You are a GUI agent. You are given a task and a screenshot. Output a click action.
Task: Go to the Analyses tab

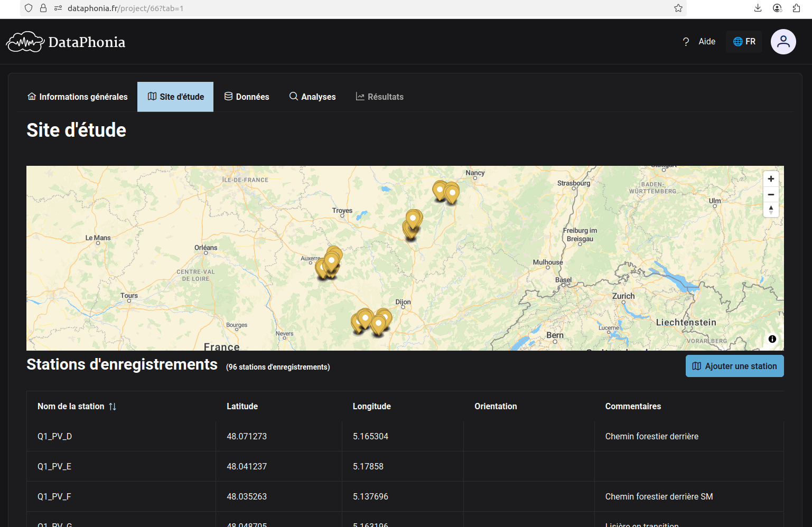[312, 97]
